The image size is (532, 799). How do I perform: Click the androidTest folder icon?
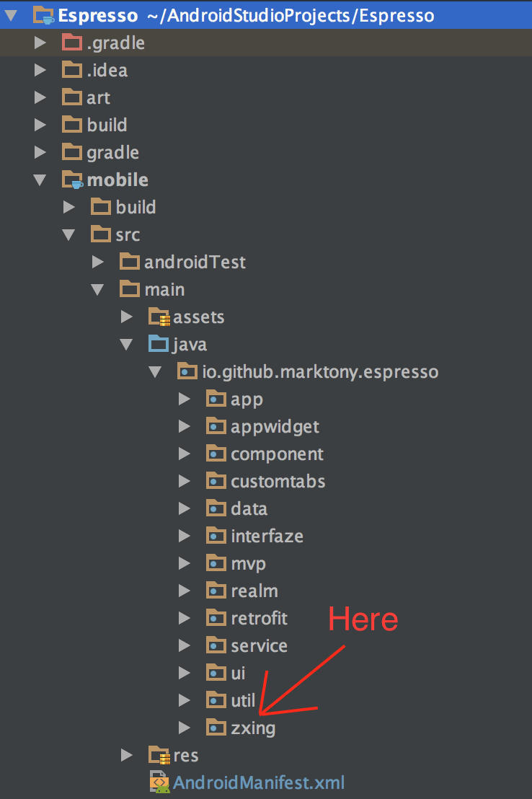pos(130,262)
